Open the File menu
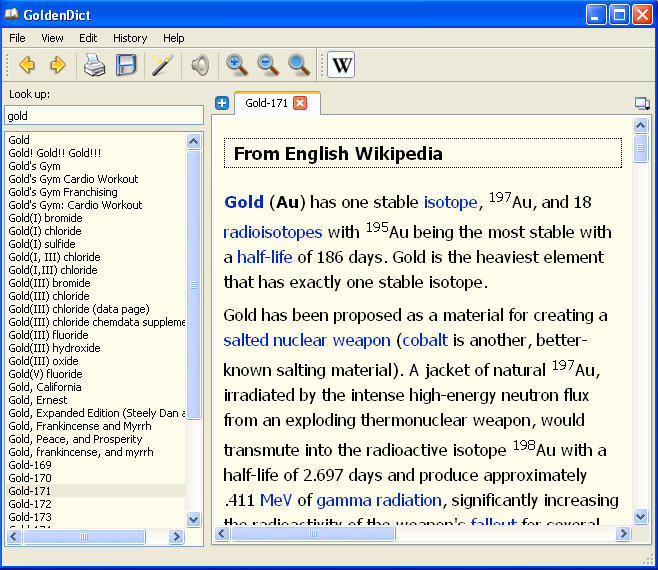 (17, 38)
